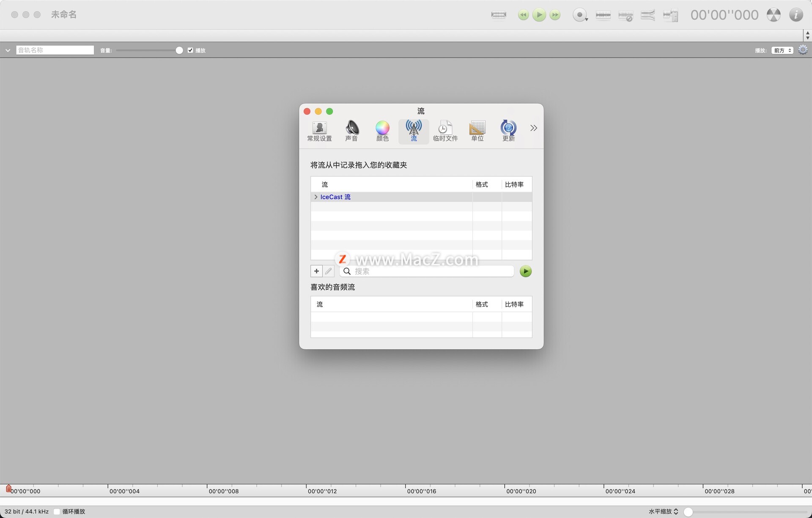
Task: Click the 流 column header in upper stream table
Action: pyautogui.click(x=392, y=184)
